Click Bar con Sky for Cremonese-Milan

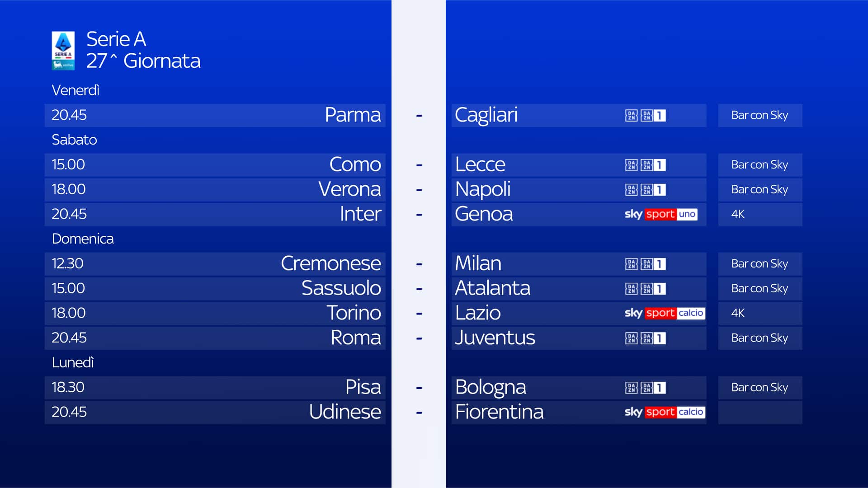759,264
